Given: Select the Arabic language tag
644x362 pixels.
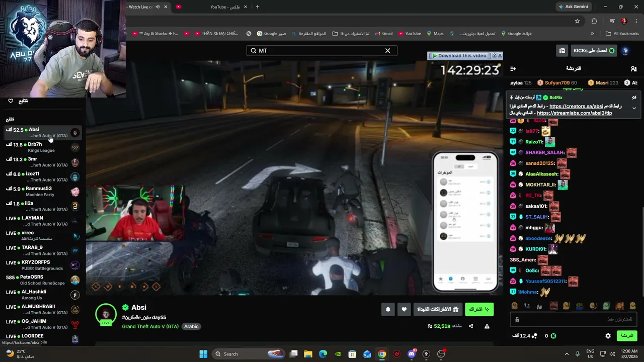Looking at the screenshot, I should coord(191,326).
